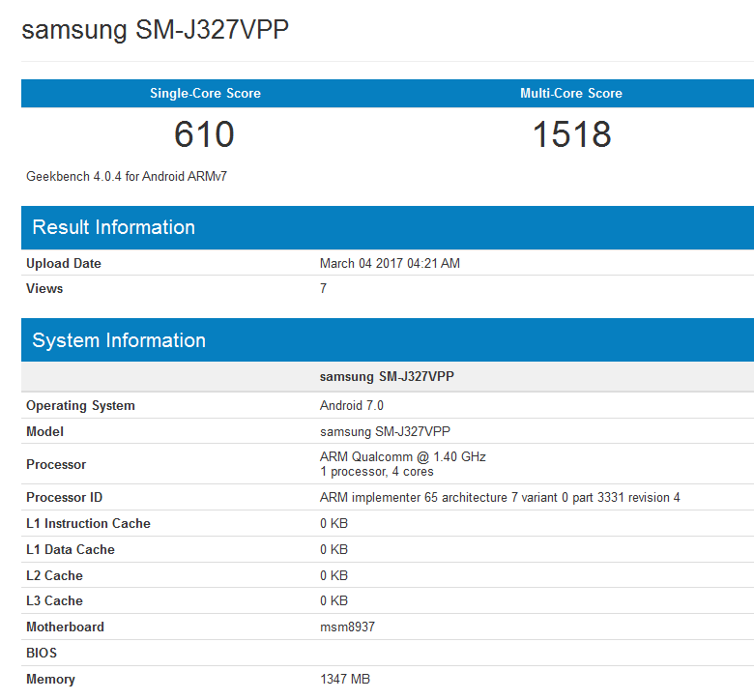This screenshot has width=754, height=700.
Task: Click the Model row label
Action: click(x=44, y=431)
